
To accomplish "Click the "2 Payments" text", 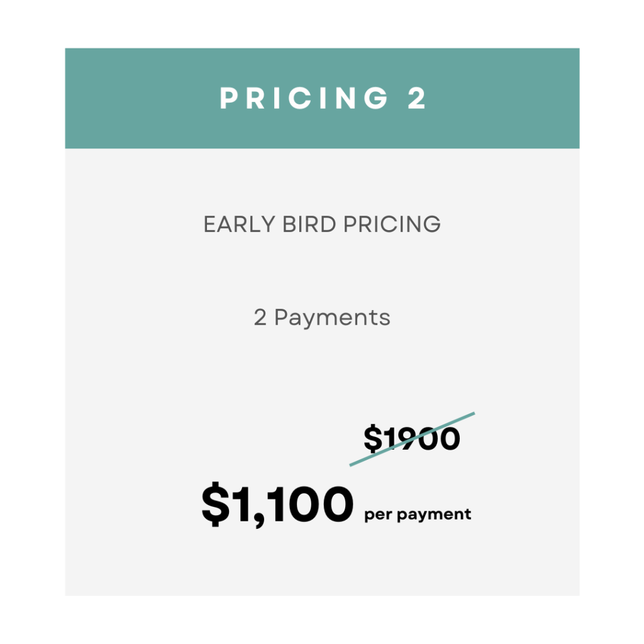I will coord(322,318).
